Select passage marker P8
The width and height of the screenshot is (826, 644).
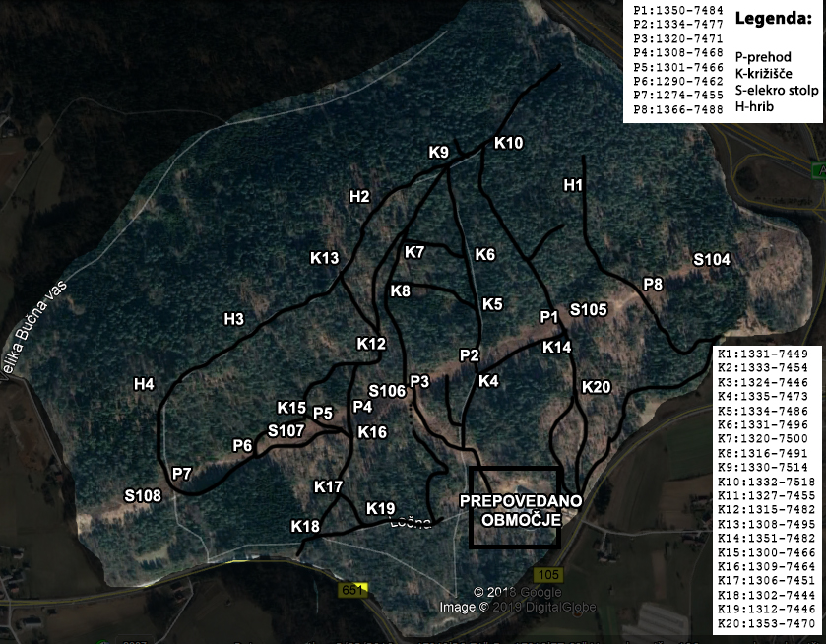point(653,285)
